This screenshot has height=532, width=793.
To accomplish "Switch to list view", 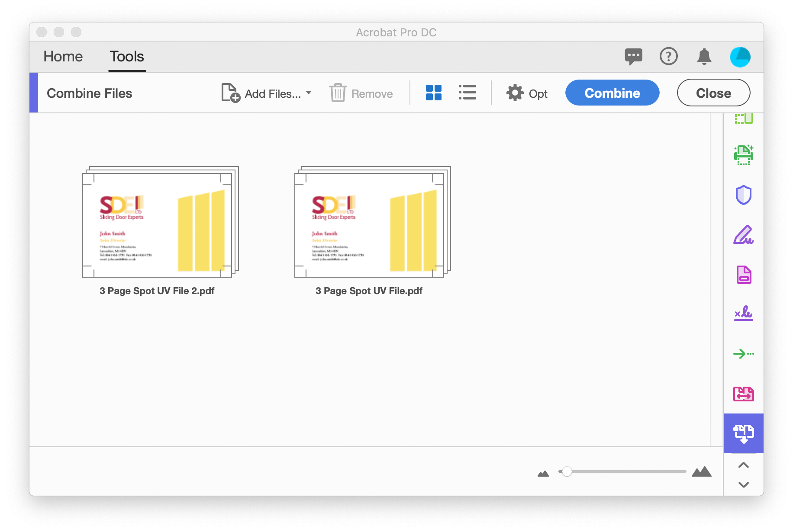I will [x=467, y=93].
